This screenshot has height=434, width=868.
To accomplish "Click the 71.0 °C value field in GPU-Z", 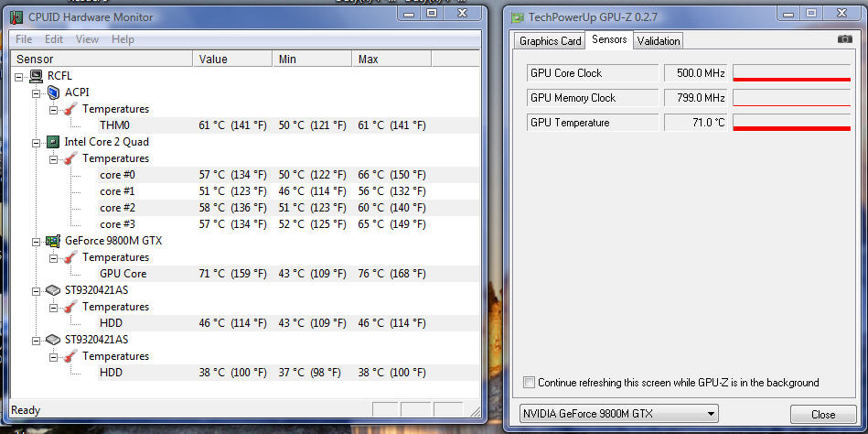I will 695,123.
